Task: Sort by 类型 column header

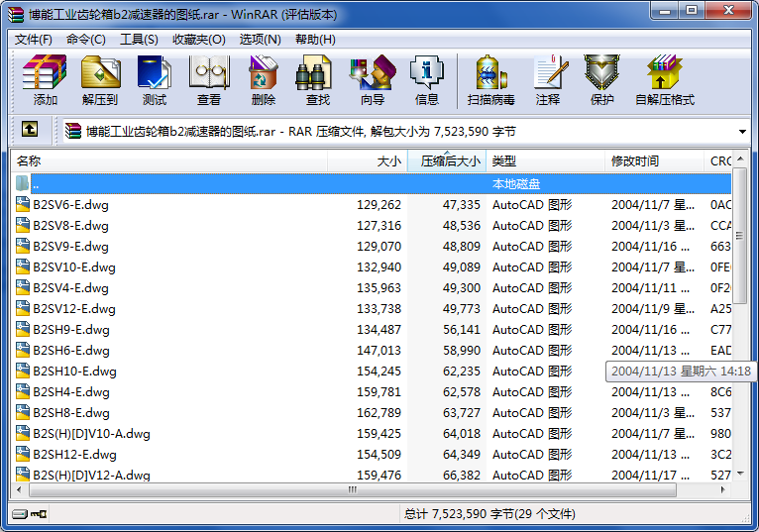Action: [x=546, y=161]
